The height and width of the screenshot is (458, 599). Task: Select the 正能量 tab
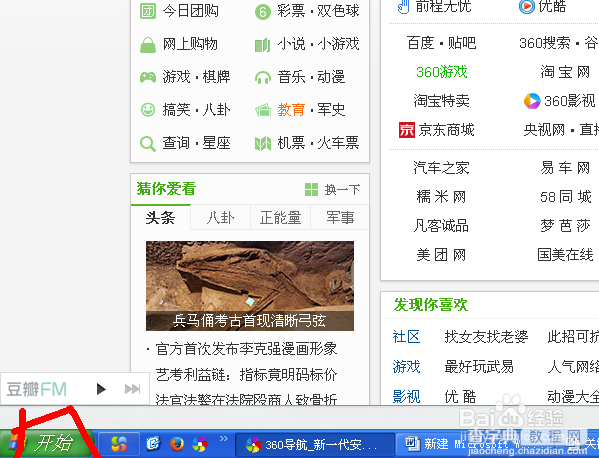click(x=280, y=217)
